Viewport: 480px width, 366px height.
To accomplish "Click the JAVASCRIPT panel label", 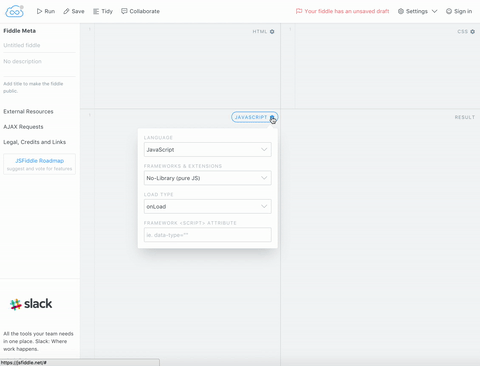I will pyautogui.click(x=251, y=117).
